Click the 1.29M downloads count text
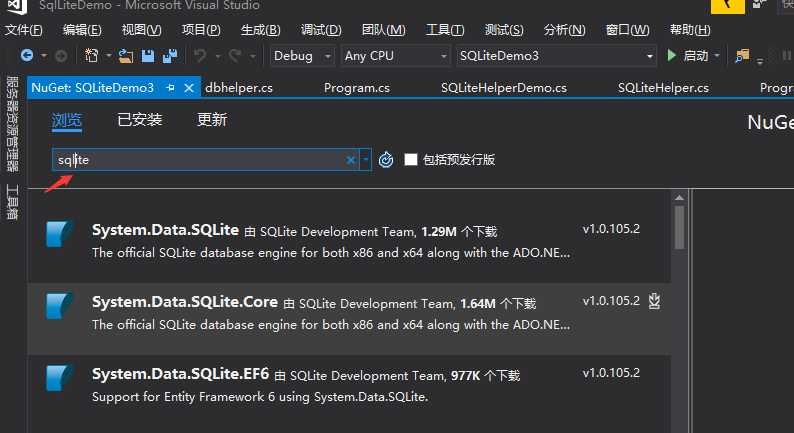This screenshot has width=794, height=433. (439, 231)
